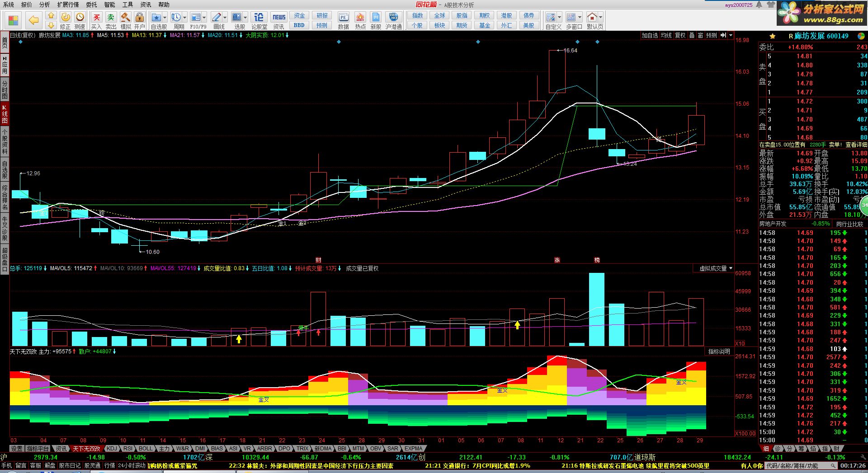Expand the 自定义 dropdown arrow
868x473 pixels.
(x=559, y=18)
